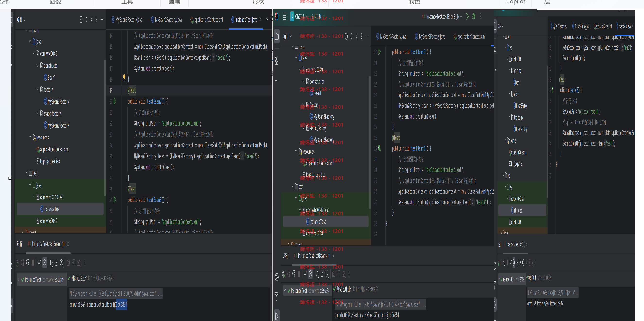Open the InstanceTest.testBean3 run configuration dropdown
Screen dimensions: 644x321
coord(441,17)
